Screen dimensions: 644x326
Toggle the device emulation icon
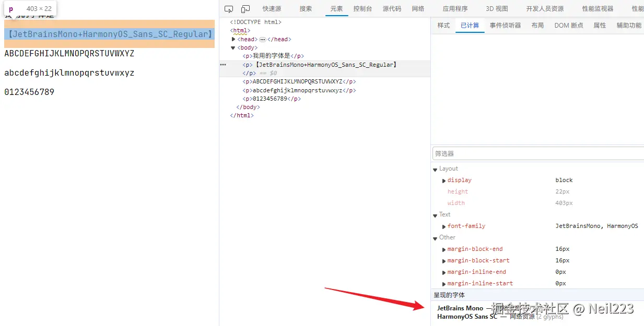point(245,9)
